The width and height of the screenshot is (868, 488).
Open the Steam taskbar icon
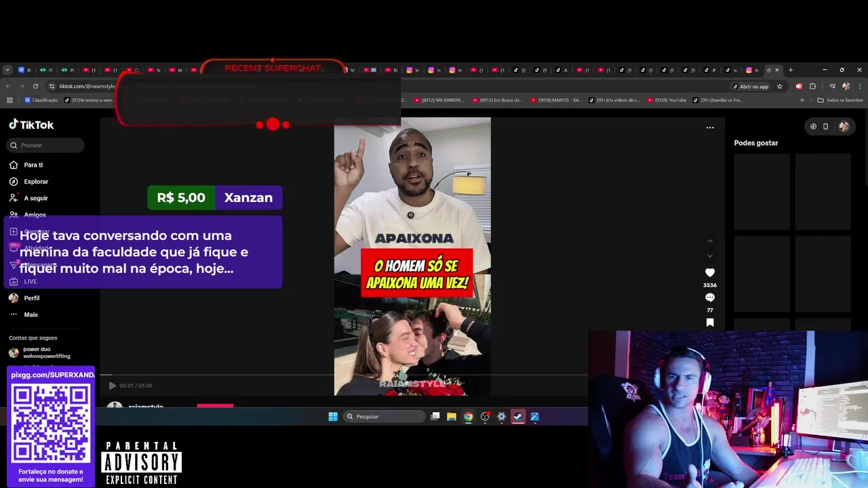click(518, 417)
